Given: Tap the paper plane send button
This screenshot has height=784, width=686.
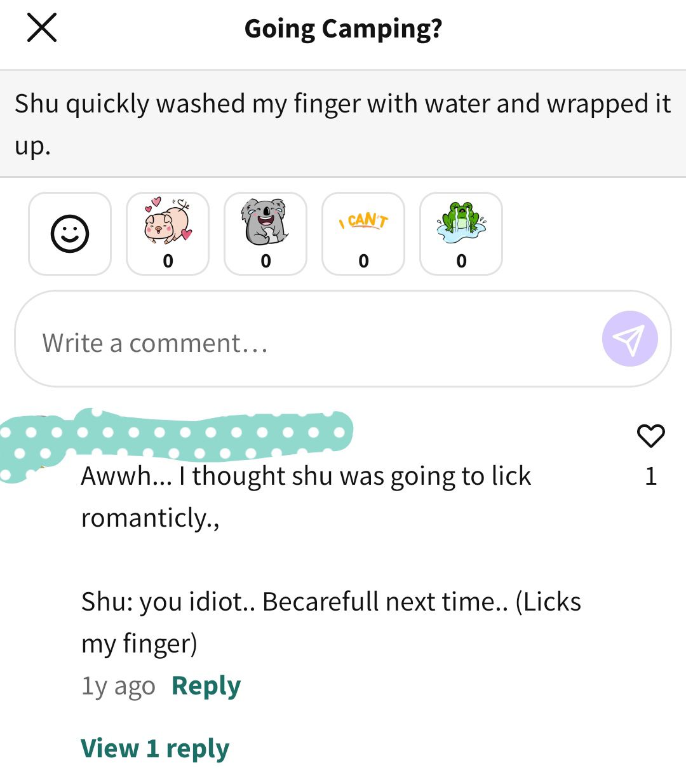Looking at the screenshot, I should (x=629, y=339).
